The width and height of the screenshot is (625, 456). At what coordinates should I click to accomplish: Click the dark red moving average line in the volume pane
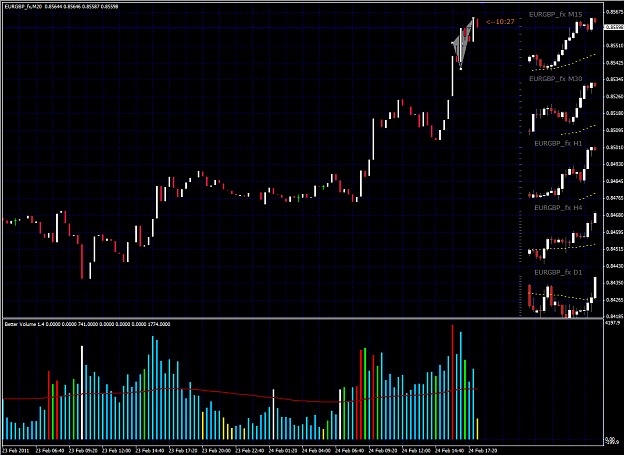(239, 394)
